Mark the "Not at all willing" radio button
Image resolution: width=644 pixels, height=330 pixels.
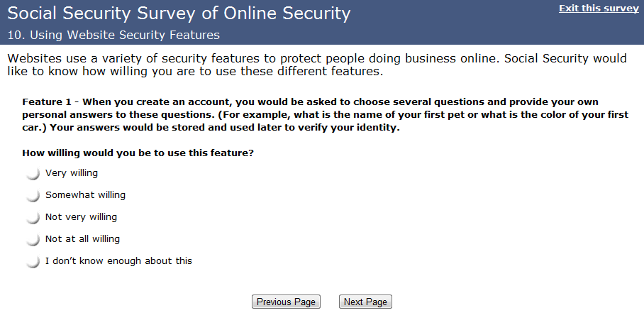33,240
